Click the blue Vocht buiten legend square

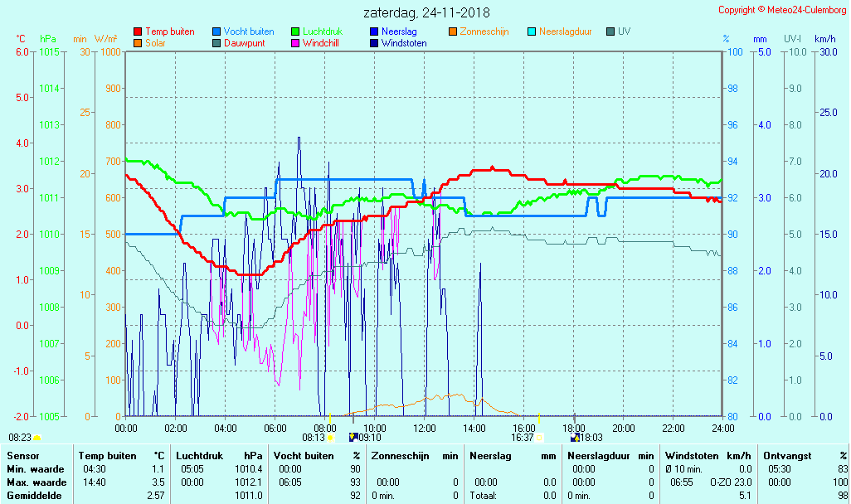coord(216,31)
